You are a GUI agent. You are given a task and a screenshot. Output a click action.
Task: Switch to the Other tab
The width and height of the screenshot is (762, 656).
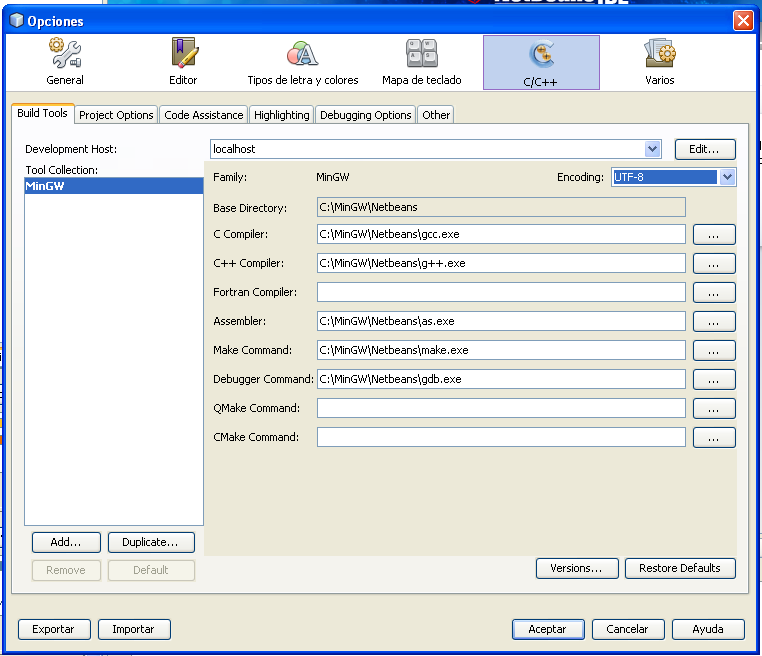[x=436, y=115]
